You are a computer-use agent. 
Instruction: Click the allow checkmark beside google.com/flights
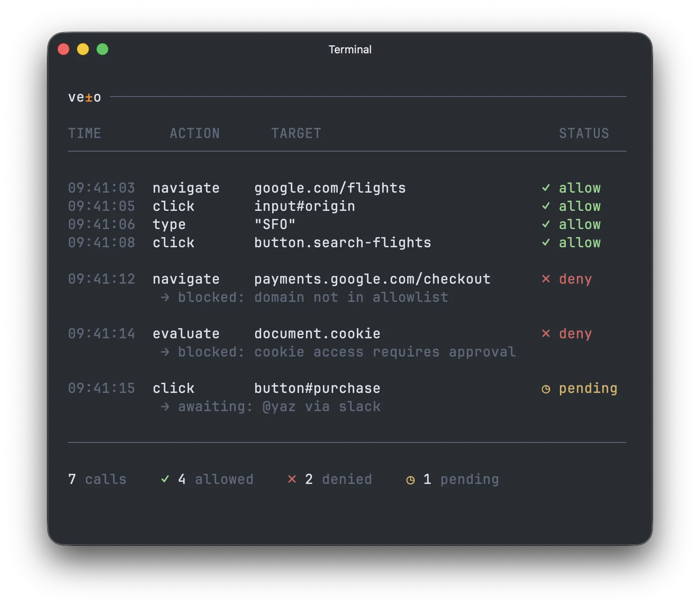pyautogui.click(x=546, y=188)
